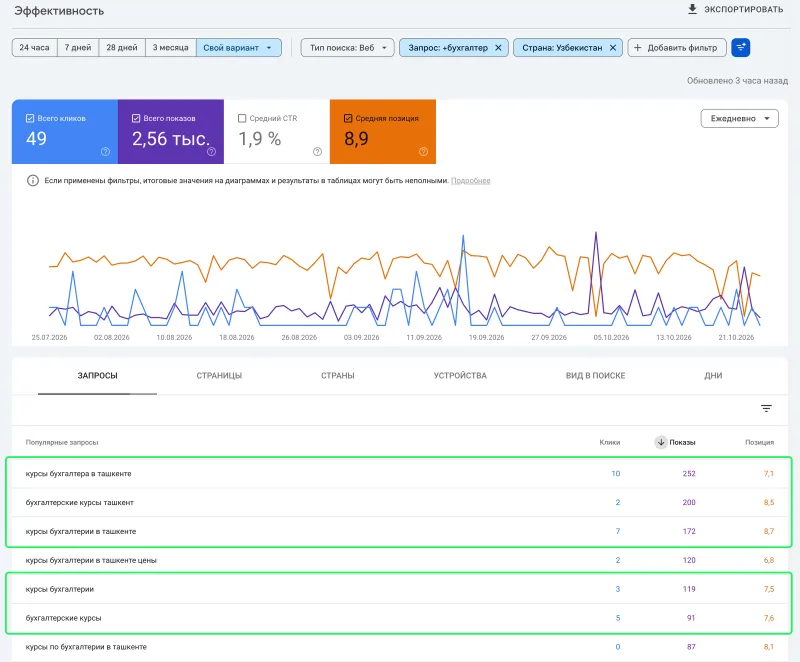Image resolution: width=800 pixels, height=662 pixels.
Task: Click chart date label 11.09.2026
Action: pos(424,338)
